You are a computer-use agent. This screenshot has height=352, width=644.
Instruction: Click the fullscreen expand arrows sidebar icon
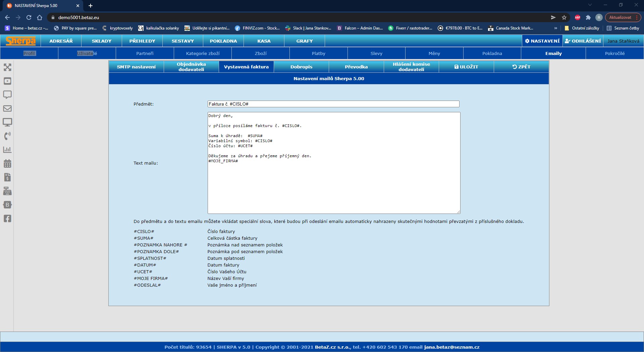click(x=7, y=67)
